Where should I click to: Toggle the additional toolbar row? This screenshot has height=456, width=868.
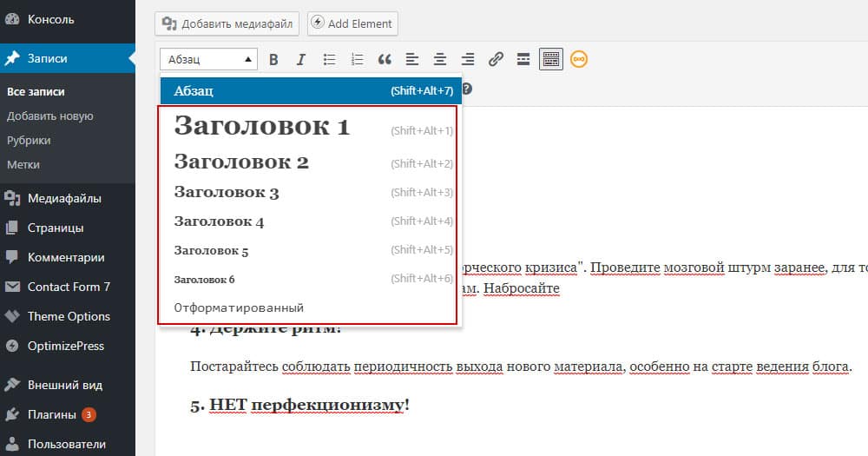[551, 60]
